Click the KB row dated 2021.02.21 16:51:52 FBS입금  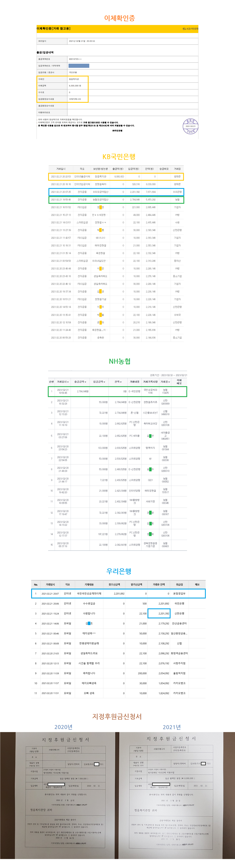pos(116,207)
